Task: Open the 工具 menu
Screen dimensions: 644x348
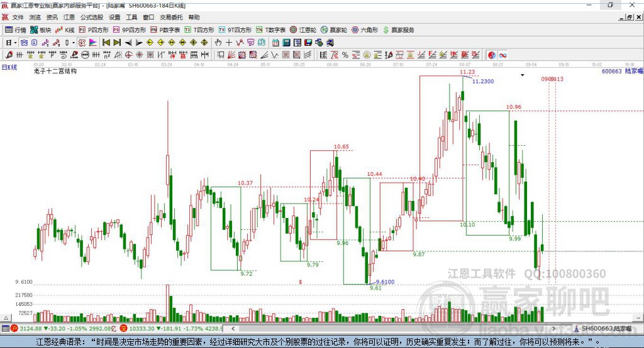Action: click(x=131, y=17)
